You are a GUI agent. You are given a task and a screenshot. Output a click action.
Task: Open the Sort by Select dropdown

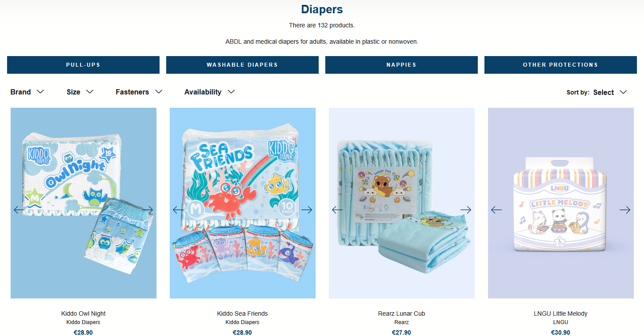pyautogui.click(x=610, y=92)
